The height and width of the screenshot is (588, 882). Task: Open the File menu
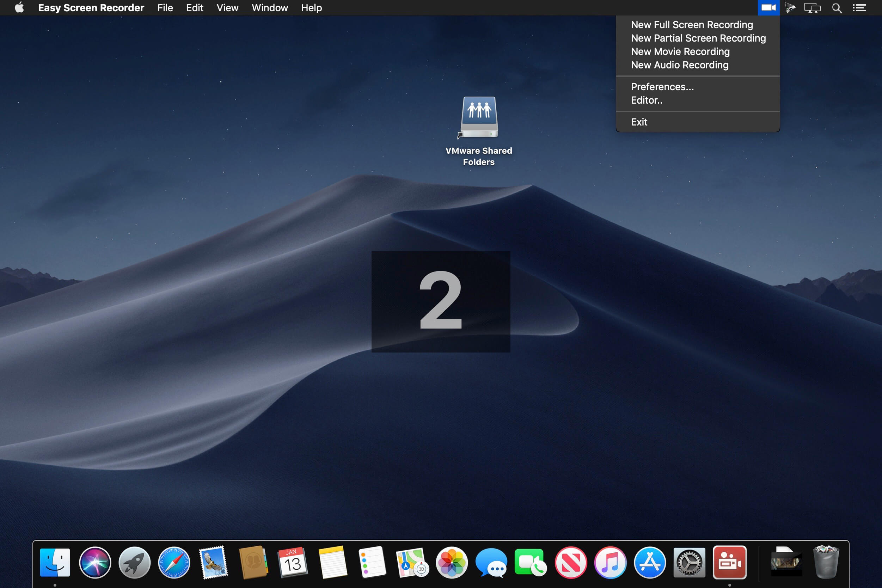pyautogui.click(x=165, y=8)
